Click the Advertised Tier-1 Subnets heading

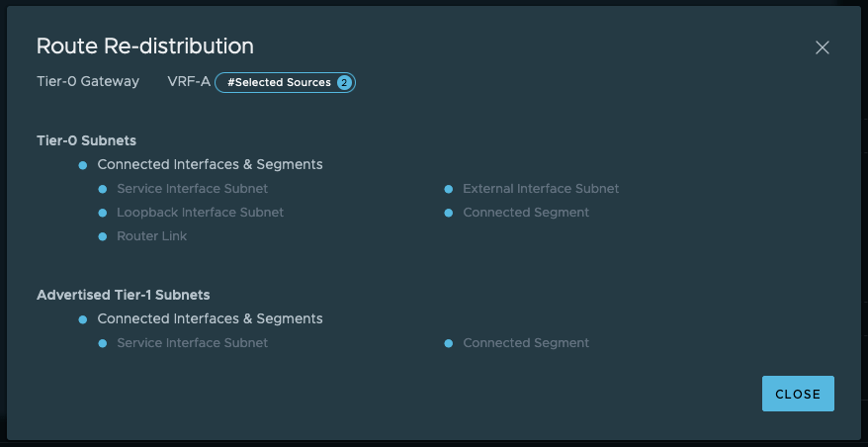123,295
